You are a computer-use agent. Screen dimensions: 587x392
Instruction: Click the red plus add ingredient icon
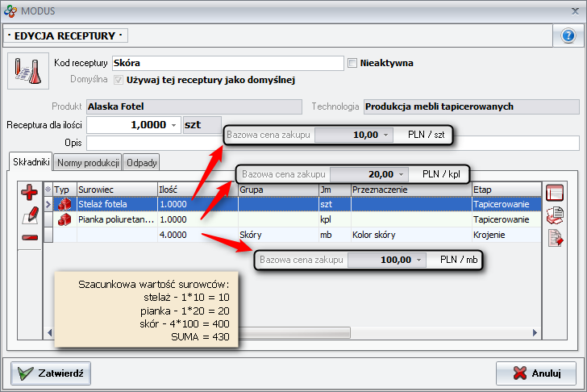coord(30,192)
